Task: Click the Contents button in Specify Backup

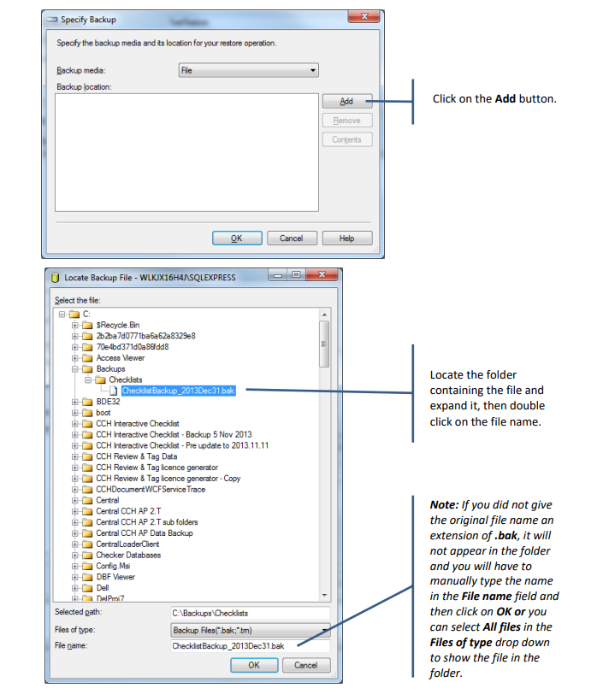Action: coord(347,139)
